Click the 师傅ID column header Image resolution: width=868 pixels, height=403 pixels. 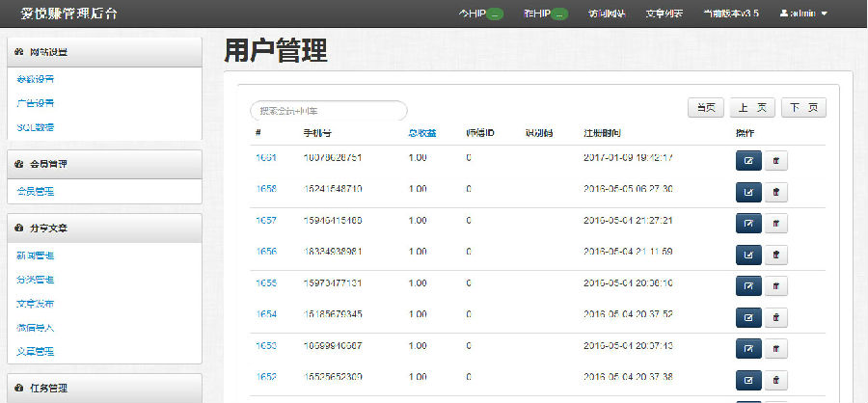(x=480, y=133)
